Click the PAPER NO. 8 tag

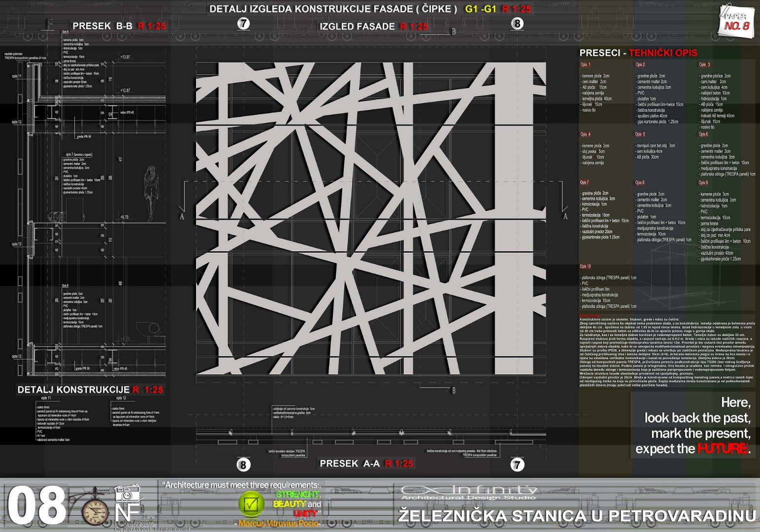pyautogui.click(x=735, y=21)
